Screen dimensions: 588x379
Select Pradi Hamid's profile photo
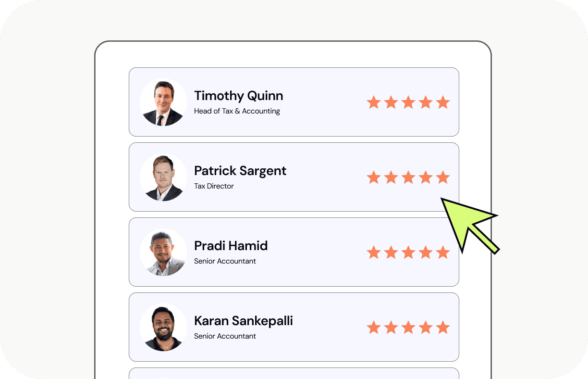click(163, 253)
